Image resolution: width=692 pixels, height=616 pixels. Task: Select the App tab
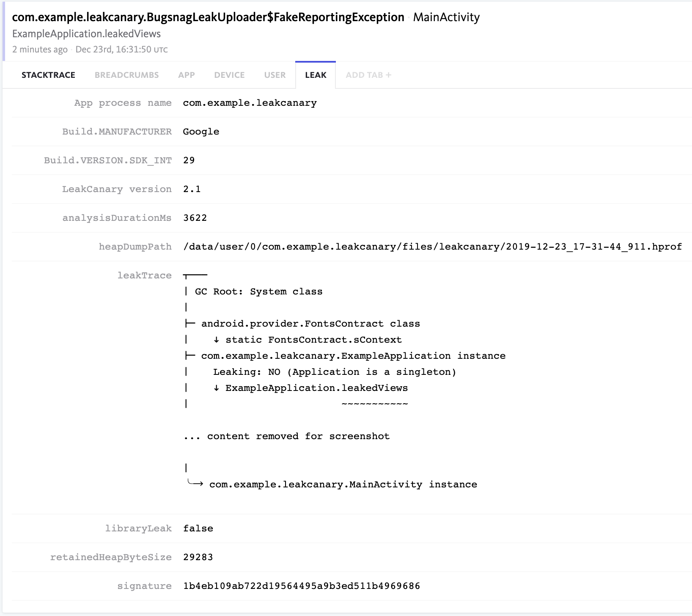pyautogui.click(x=186, y=75)
